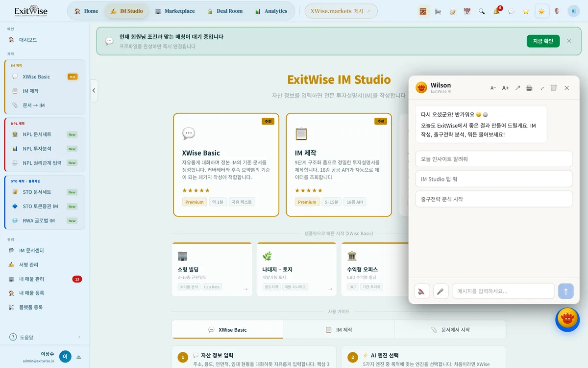Pop out the Wilson chat with arrow icon
The width and height of the screenshot is (588, 368).
coord(517,88)
